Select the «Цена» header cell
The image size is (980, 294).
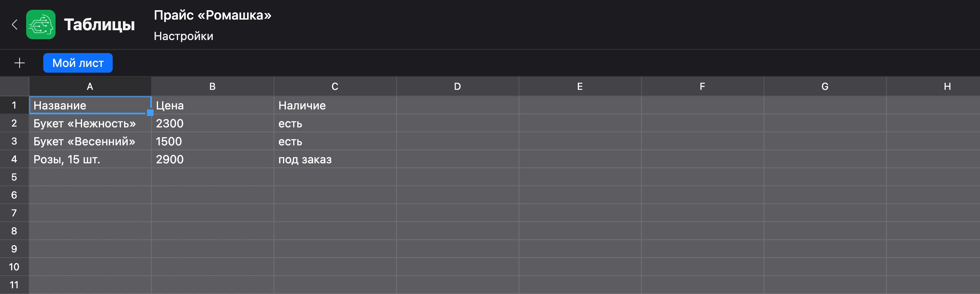[213, 105]
